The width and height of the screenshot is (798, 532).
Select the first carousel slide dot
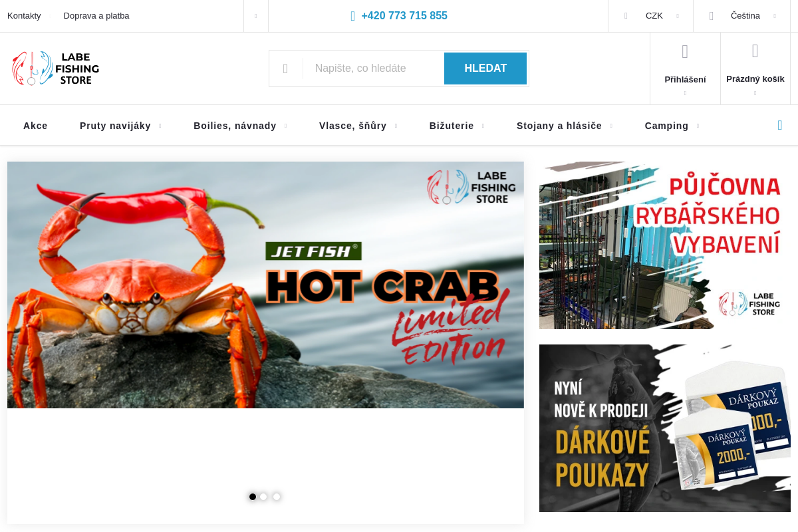pos(253,497)
